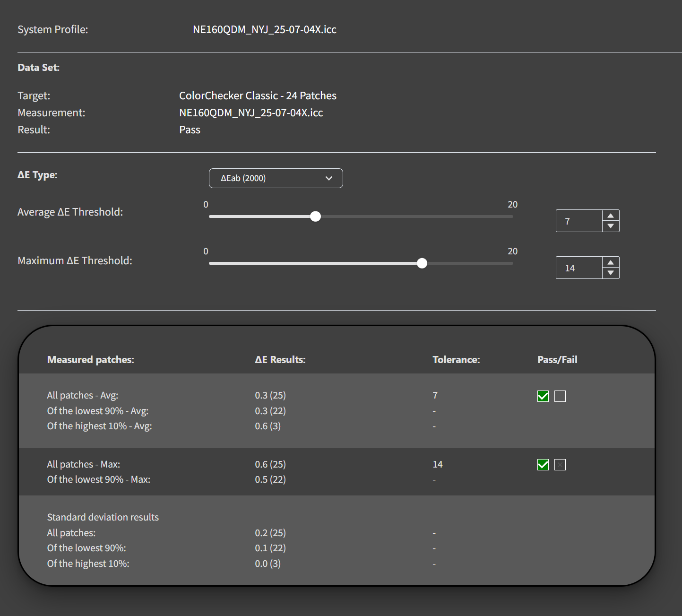
Task: Click the Pass/Fail column header
Action: tap(557, 359)
